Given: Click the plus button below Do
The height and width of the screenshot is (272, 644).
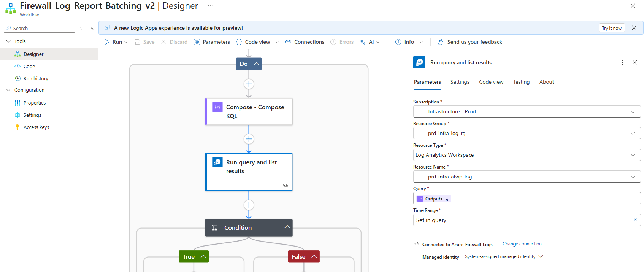Looking at the screenshot, I should (249, 84).
